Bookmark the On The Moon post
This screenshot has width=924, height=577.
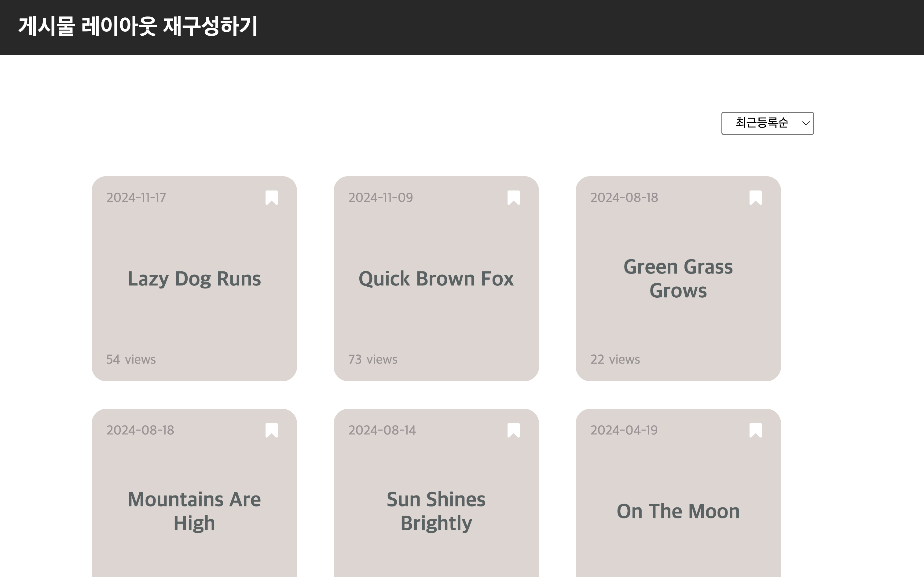pyautogui.click(x=756, y=430)
